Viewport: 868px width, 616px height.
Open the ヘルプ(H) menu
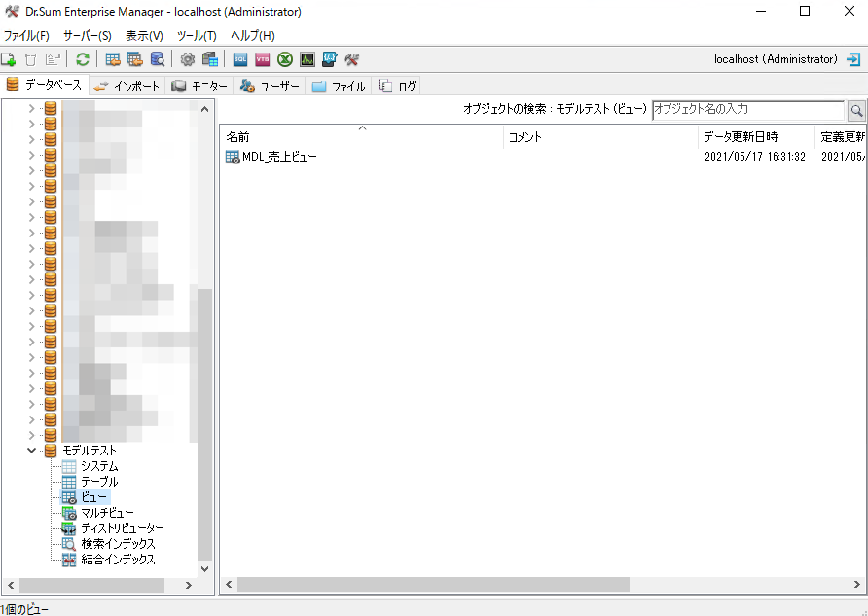tap(253, 36)
